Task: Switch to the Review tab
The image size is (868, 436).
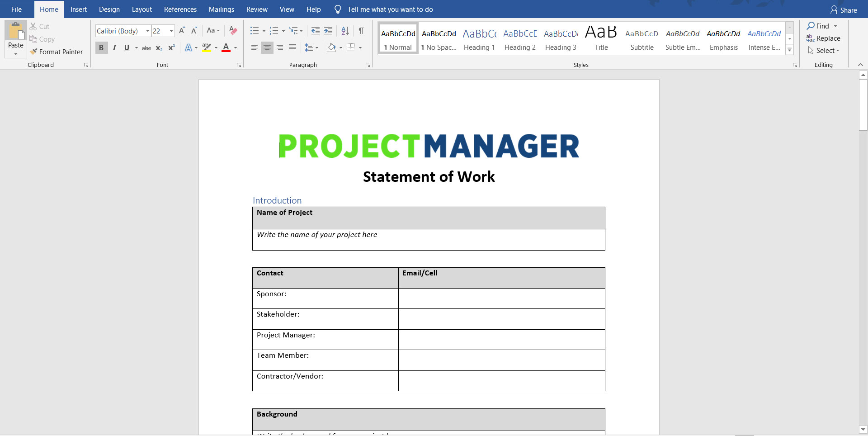Action: click(257, 9)
